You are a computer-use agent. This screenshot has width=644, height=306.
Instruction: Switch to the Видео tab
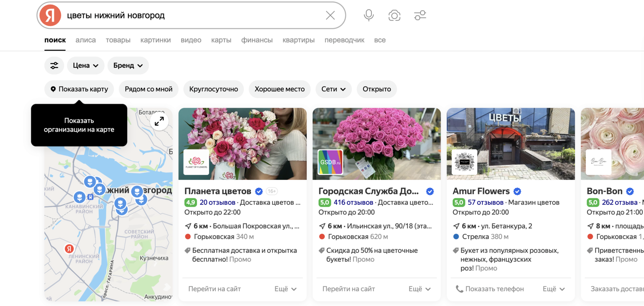191,40
